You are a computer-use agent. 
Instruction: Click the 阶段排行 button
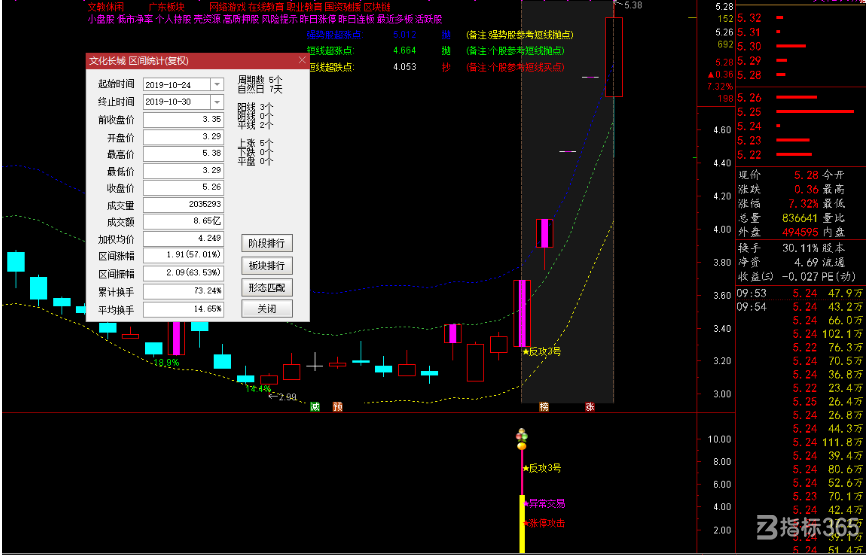point(267,243)
